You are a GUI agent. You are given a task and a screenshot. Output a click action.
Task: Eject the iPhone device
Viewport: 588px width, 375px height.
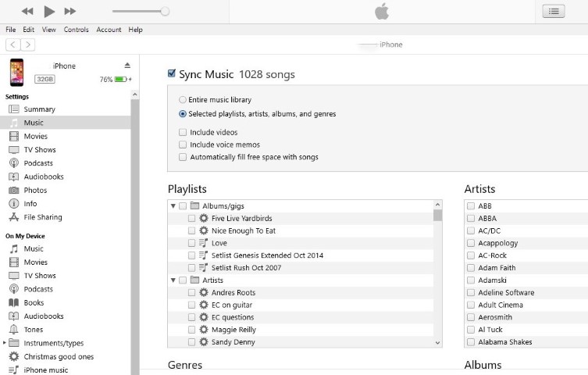coord(127,65)
